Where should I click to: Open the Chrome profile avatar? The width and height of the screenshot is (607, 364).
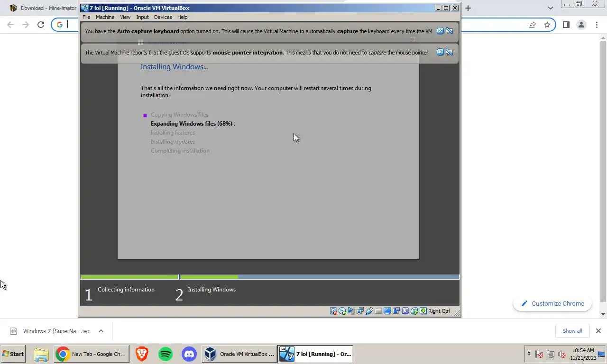(581, 25)
